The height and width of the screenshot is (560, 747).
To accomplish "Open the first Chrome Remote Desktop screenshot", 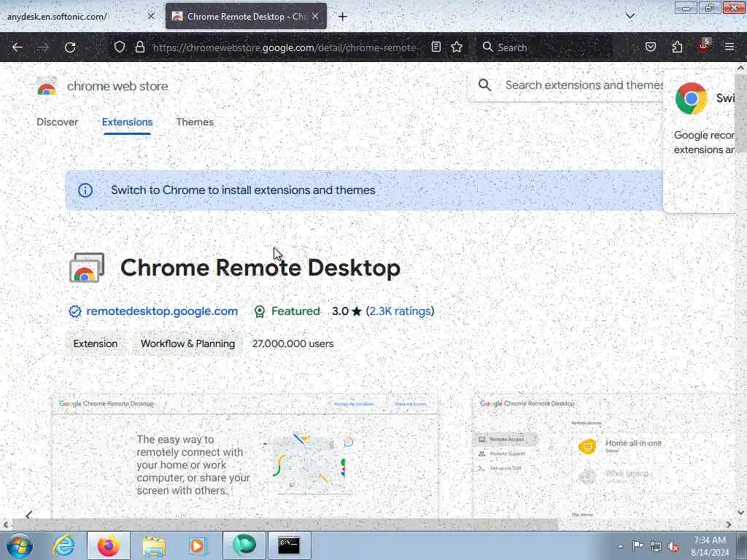I will pos(245,456).
